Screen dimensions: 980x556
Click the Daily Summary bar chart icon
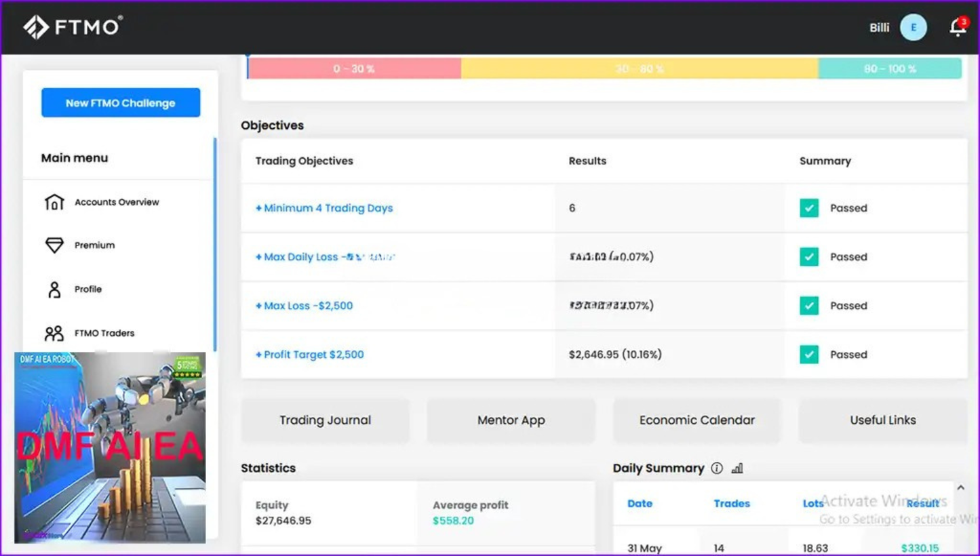coord(737,469)
